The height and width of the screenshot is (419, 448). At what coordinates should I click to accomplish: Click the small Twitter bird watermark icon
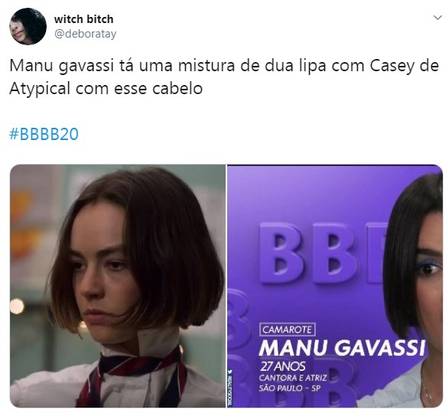(x=230, y=371)
